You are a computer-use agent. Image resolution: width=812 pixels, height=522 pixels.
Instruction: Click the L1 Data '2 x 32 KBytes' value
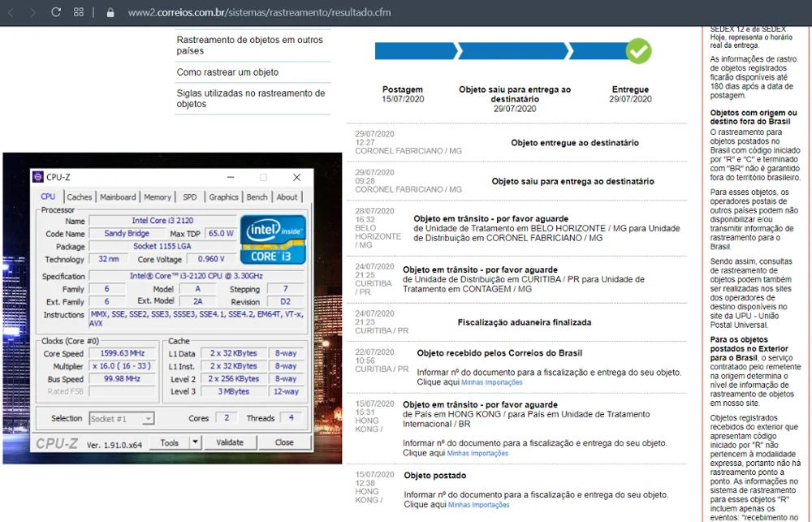[234, 353]
